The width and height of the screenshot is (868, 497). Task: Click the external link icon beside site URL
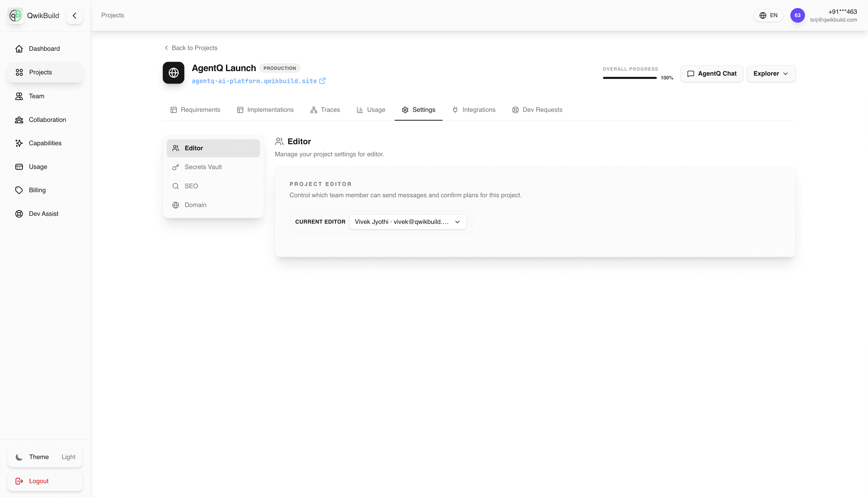322,81
